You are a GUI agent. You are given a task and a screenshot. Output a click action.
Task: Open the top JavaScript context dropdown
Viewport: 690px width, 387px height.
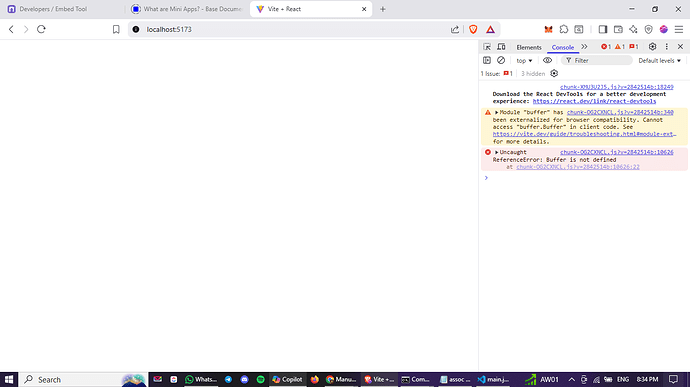[524, 60]
